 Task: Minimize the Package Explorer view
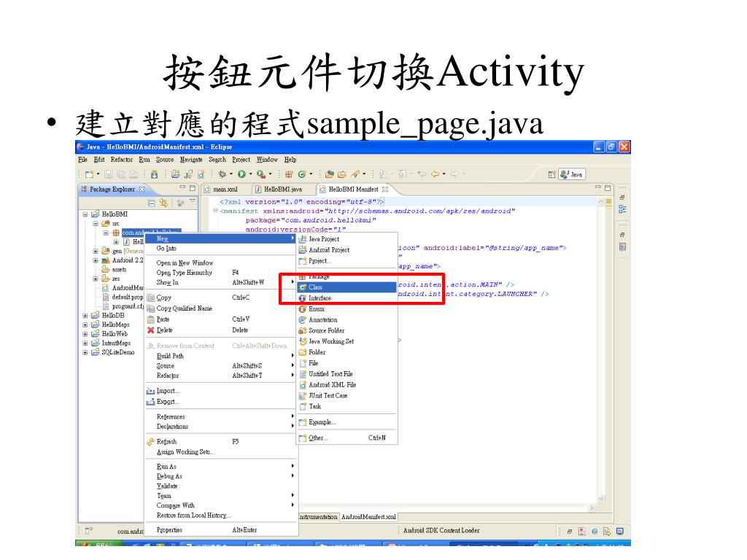182,187
